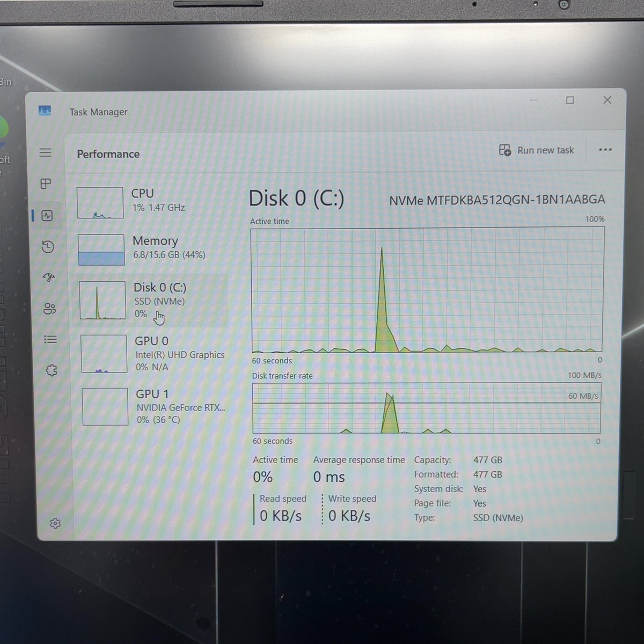Click the Formatted 477 GB value
This screenshot has width=644, height=644.
pos(488,474)
